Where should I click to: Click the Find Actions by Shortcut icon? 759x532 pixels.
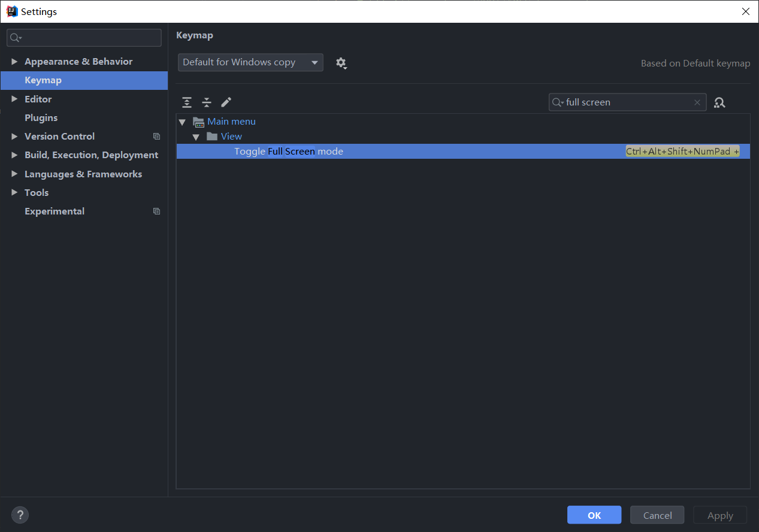click(719, 102)
